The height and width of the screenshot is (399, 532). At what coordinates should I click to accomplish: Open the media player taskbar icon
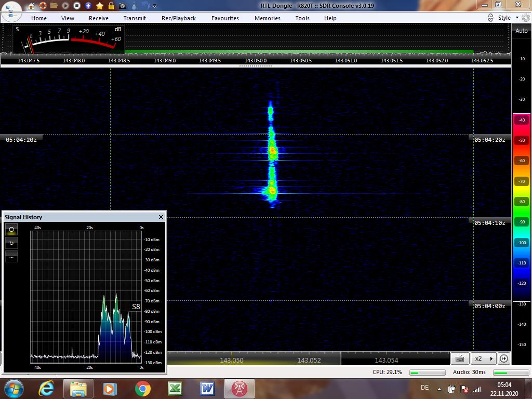[x=110, y=389]
